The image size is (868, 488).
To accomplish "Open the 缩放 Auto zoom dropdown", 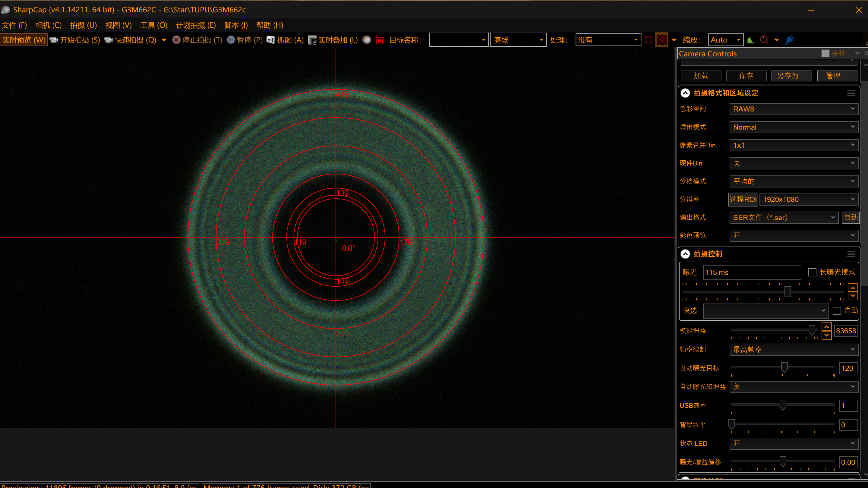I will [726, 40].
